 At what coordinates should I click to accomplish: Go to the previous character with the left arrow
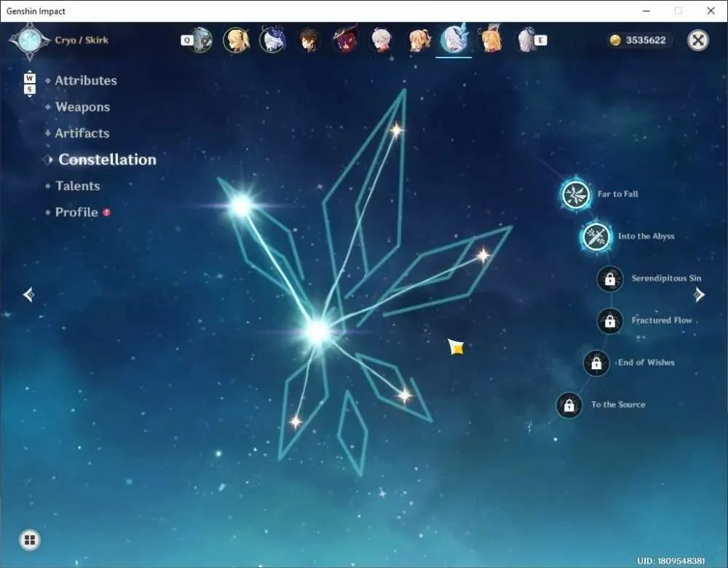[x=29, y=294]
